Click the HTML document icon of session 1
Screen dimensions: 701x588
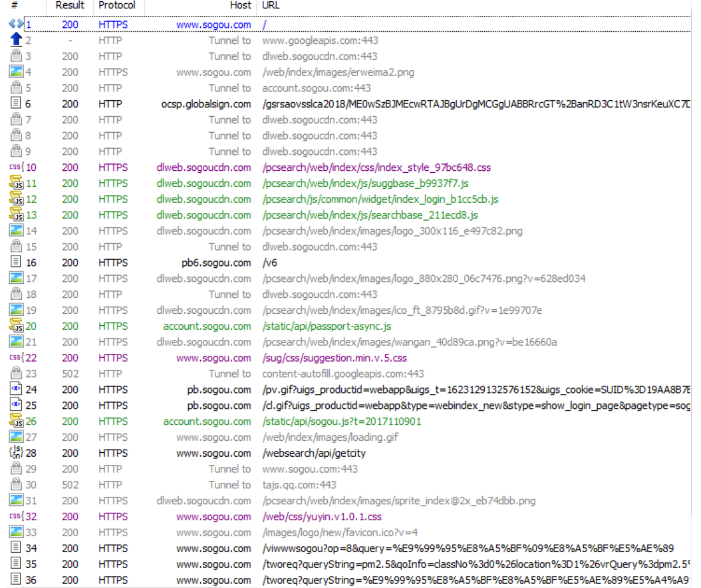click(16, 24)
